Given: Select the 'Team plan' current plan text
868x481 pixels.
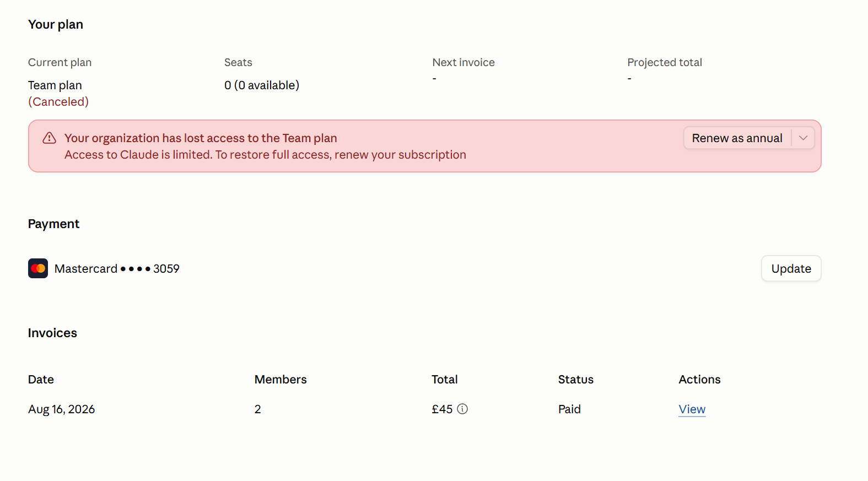Looking at the screenshot, I should click(55, 85).
